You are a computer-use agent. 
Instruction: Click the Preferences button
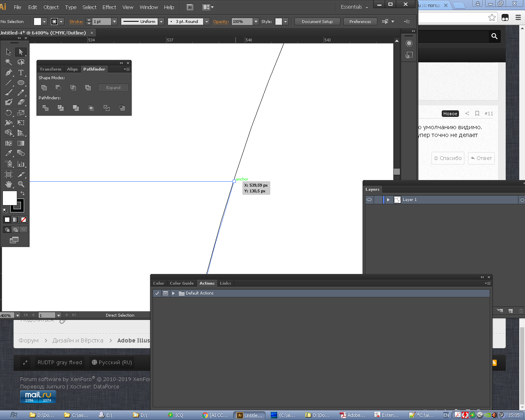coord(360,22)
